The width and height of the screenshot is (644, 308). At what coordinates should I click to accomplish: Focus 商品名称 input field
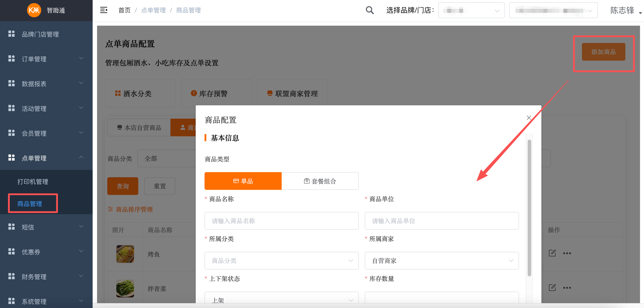coord(281,221)
